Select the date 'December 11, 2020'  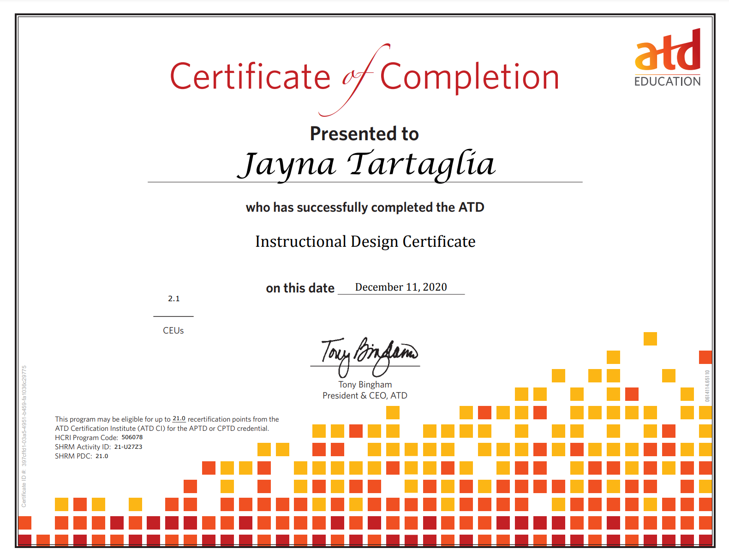tap(401, 287)
